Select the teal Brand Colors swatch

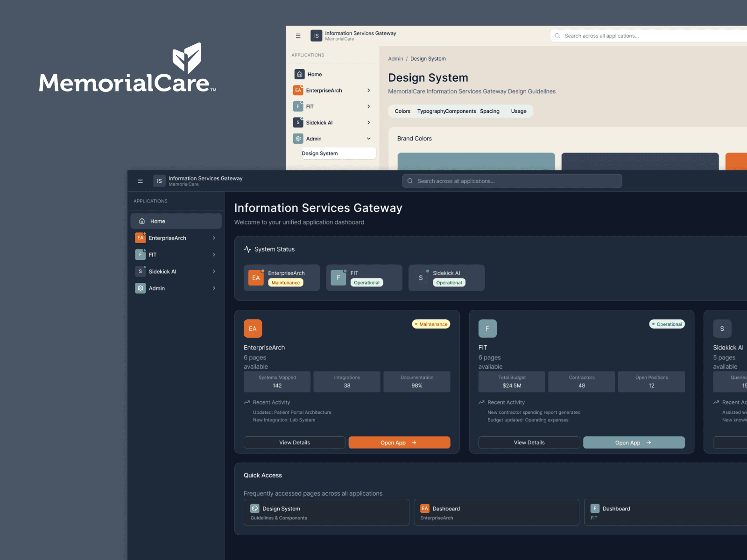point(476,161)
